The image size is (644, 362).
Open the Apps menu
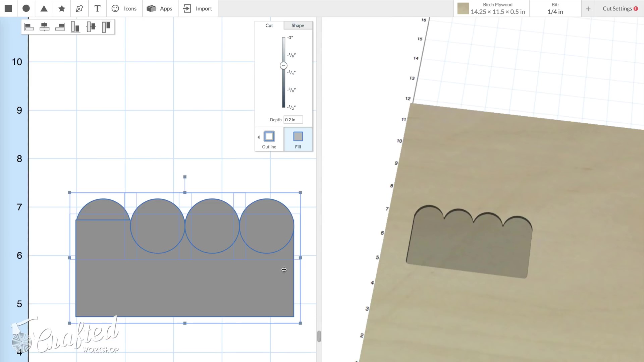coord(160,8)
